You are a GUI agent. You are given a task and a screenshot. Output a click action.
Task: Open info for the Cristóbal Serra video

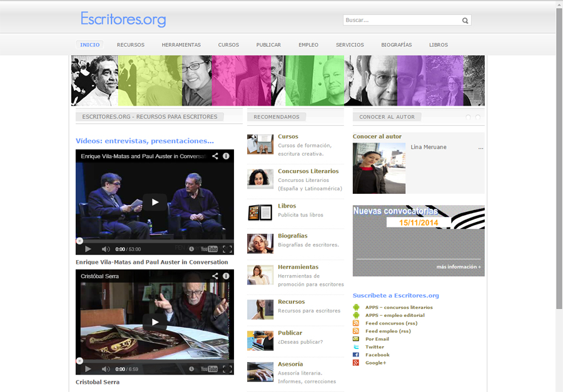point(226,276)
